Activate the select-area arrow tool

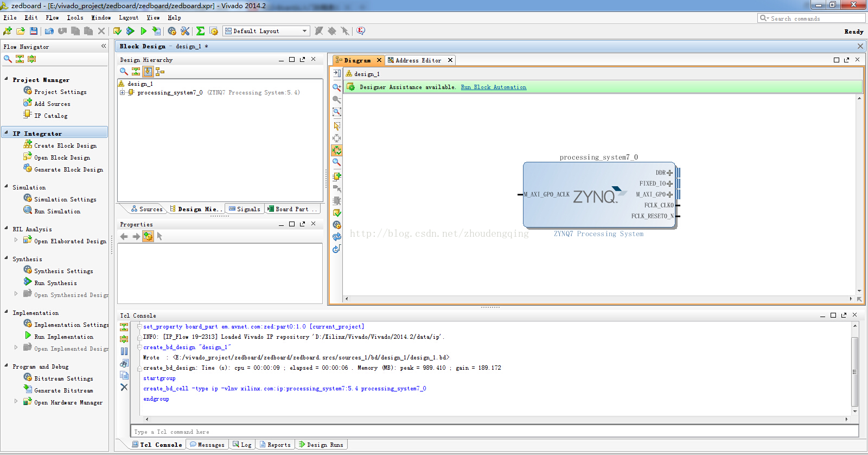pos(337,125)
